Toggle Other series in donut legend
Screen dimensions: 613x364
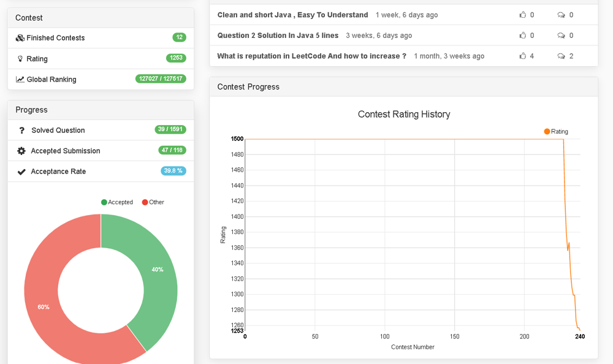[x=153, y=202]
